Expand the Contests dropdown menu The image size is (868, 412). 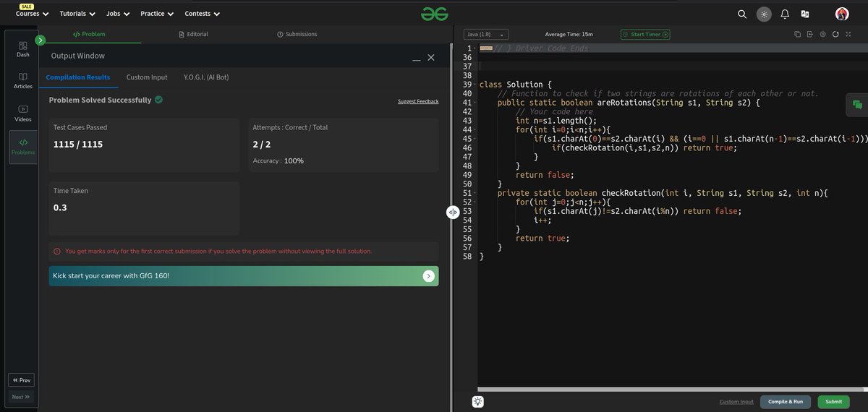[203, 14]
